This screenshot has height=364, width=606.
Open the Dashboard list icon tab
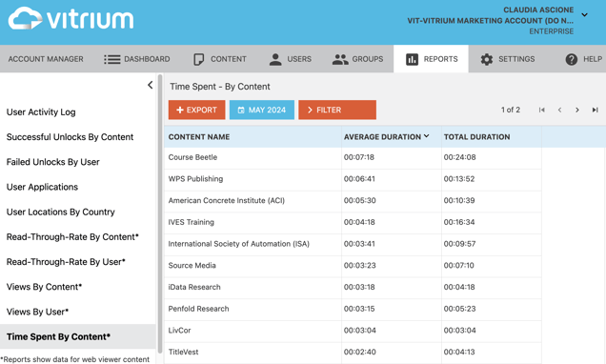(x=112, y=59)
